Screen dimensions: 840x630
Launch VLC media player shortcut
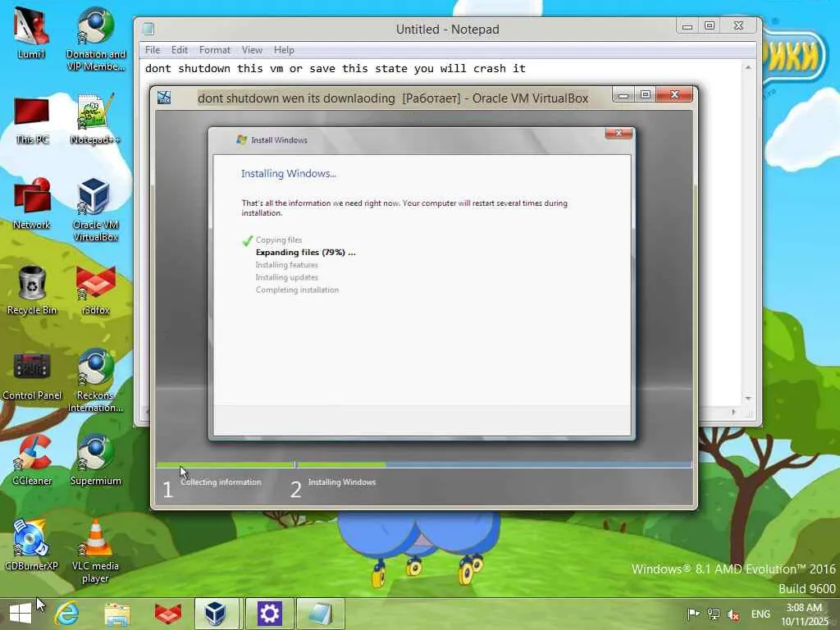[x=95, y=552]
